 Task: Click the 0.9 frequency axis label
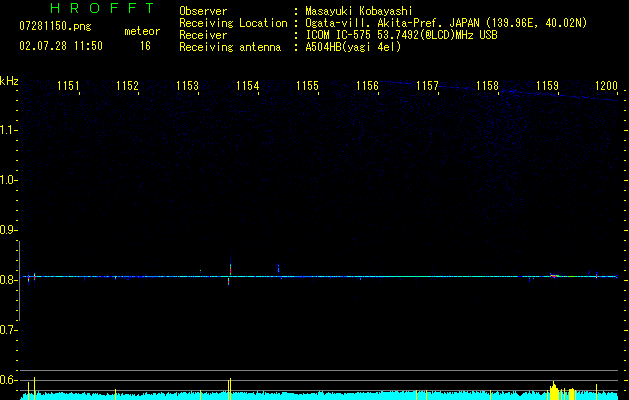tap(7, 230)
